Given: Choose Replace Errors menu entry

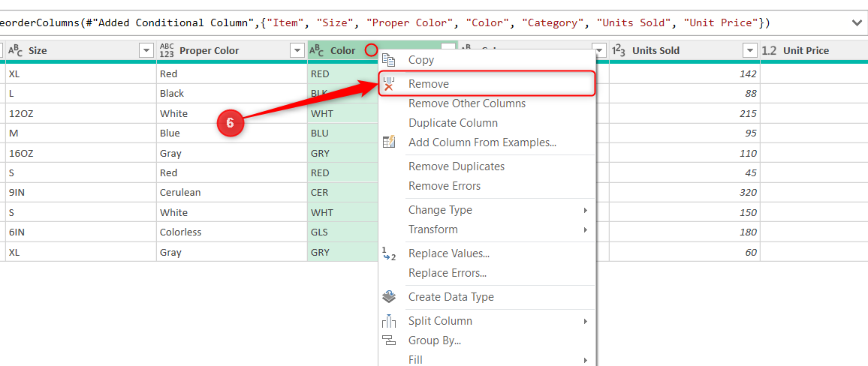Looking at the screenshot, I should point(487,273).
